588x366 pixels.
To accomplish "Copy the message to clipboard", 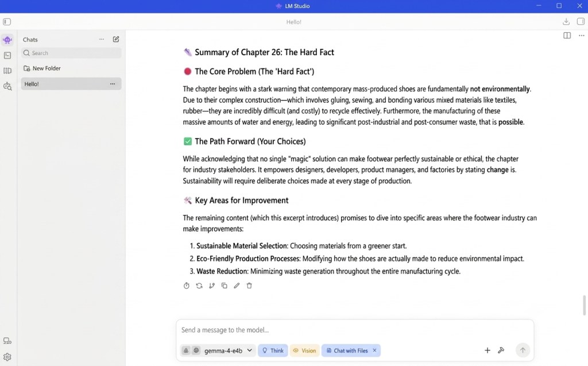I will coord(225,286).
